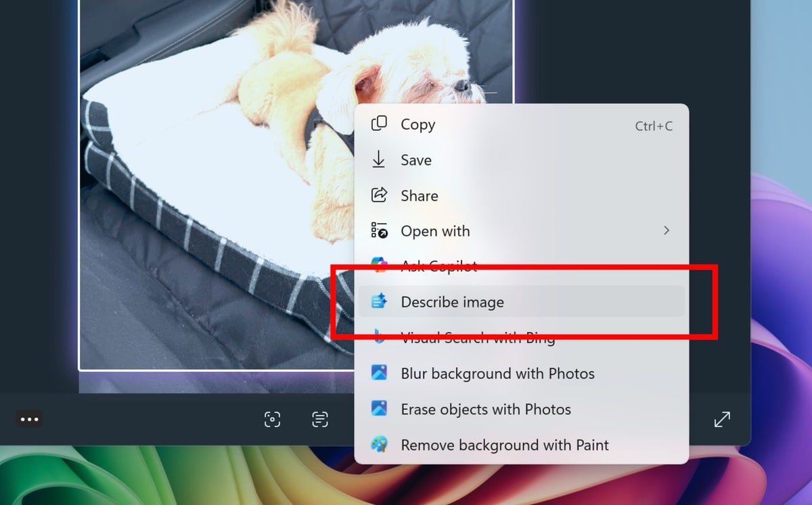Screen dimensions: 812x505
Task: Click the Paint palette icon
Action: pyautogui.click(x=379, y=445)
